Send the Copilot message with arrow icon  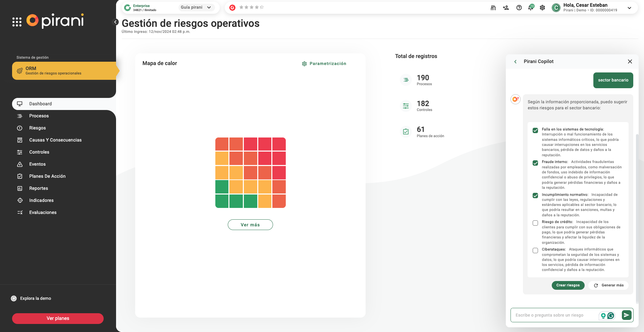[x=626, y=315]
